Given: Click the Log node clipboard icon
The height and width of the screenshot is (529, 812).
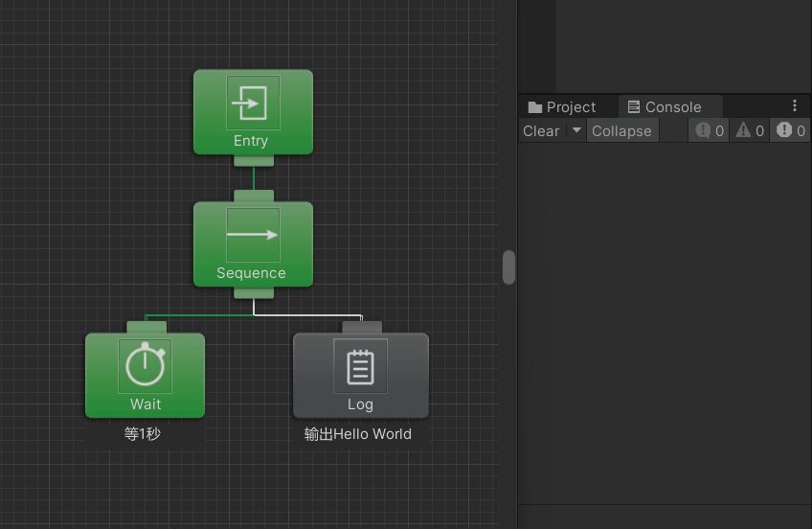Looking at the screenshot, I should click(x=360, y=366).
